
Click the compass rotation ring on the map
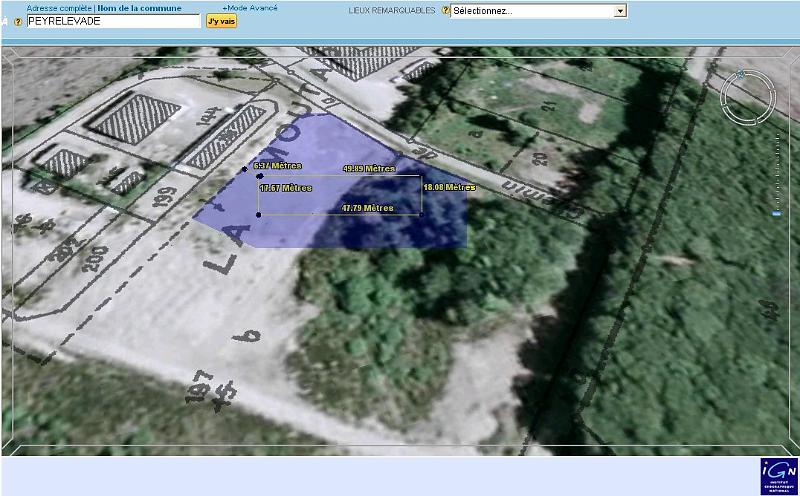(x=748, y=97)
